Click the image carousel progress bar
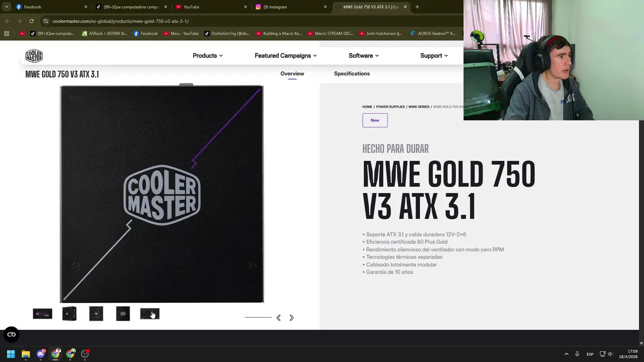Viewport: 644px width, 362px height. click(258, 317)
